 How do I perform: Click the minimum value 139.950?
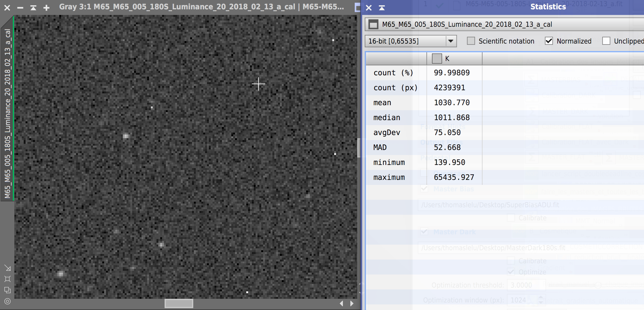point(449,162)
